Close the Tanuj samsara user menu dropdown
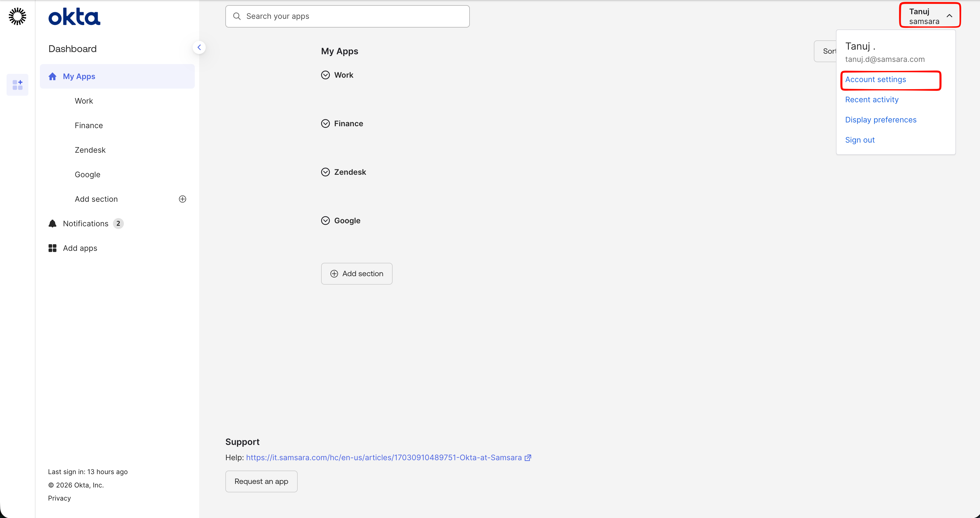980x518 pixels. (930, 16)
